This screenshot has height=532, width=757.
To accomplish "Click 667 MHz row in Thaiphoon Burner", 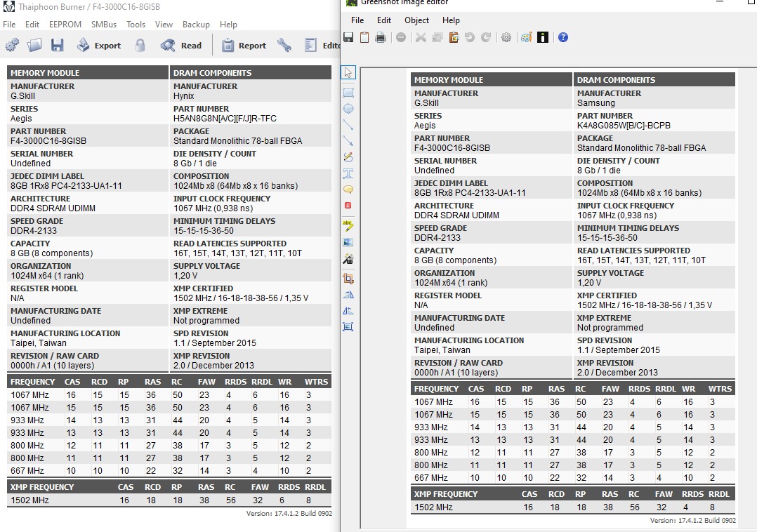I will pyautogui.click(x=169, y=471).
